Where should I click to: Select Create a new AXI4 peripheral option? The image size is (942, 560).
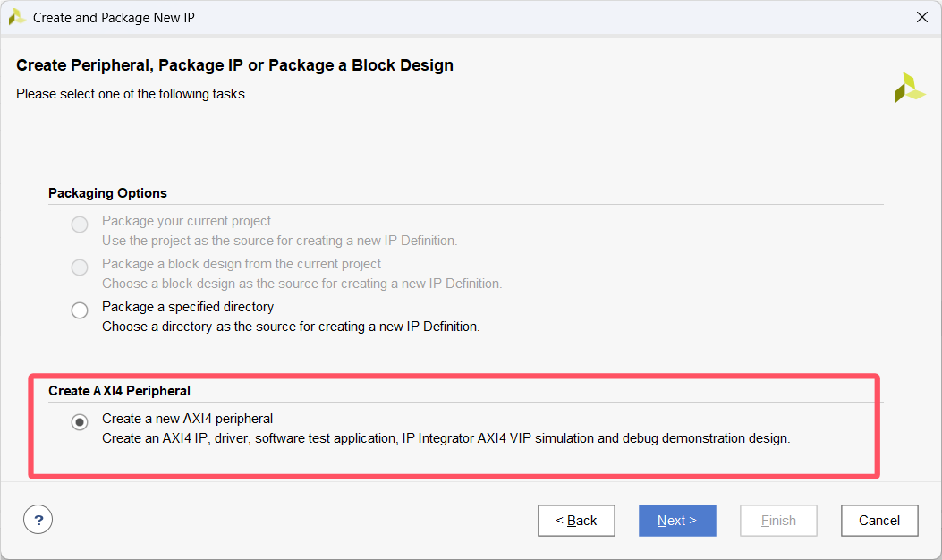click(x=80, y=422)
